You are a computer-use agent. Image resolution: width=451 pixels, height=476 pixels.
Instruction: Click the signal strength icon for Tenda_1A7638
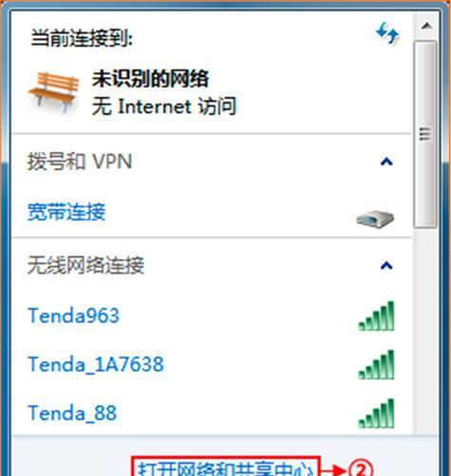pos(376,365)
